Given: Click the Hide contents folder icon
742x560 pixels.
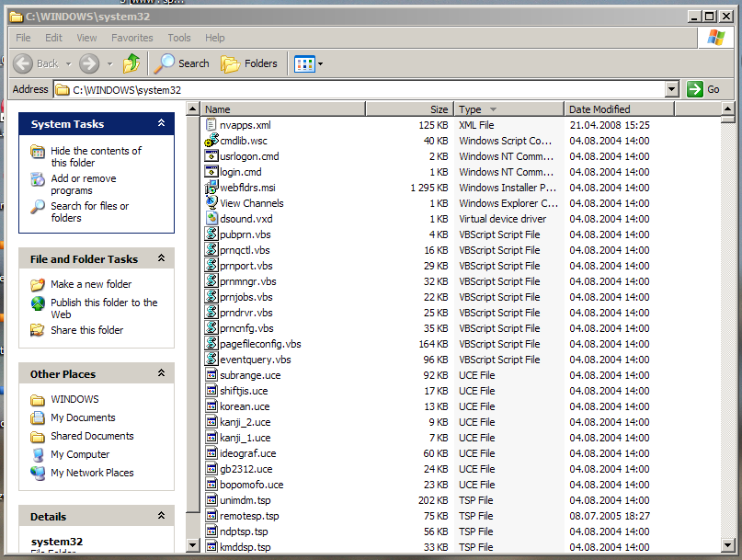Looking at the screenshot, I should click(38, 152).
